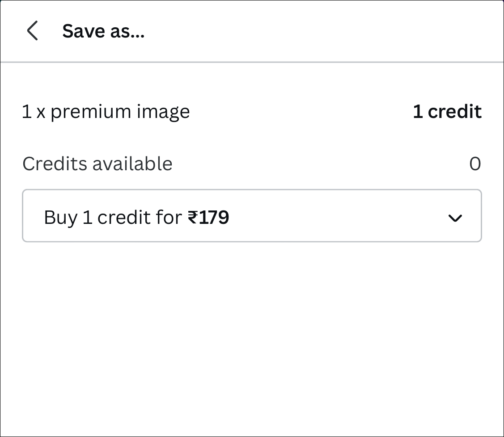Select the left-pointing navigation arrow

pos(32,31)
